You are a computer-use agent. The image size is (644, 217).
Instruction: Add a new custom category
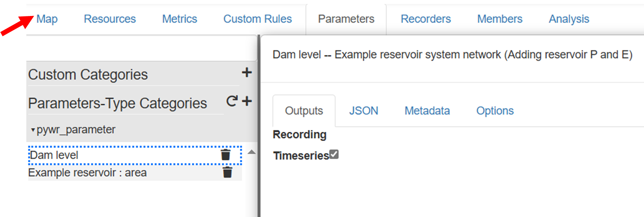click(247, 72)
